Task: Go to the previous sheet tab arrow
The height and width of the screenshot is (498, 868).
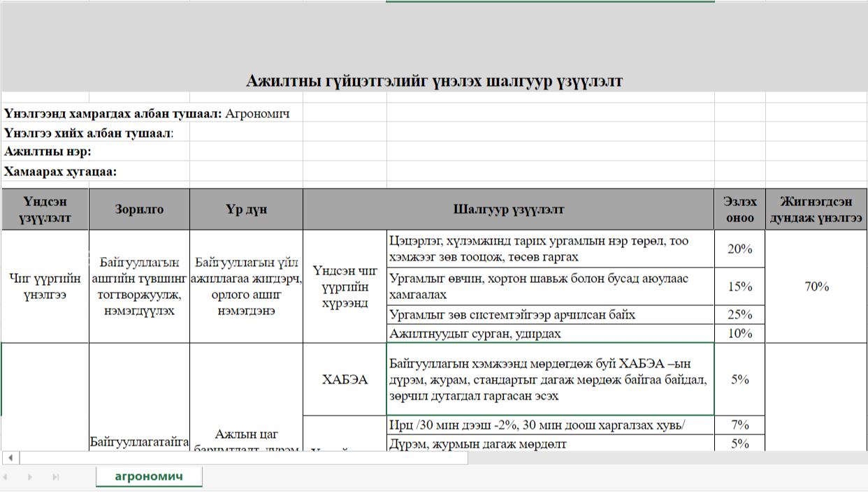Action: [4, 477]
